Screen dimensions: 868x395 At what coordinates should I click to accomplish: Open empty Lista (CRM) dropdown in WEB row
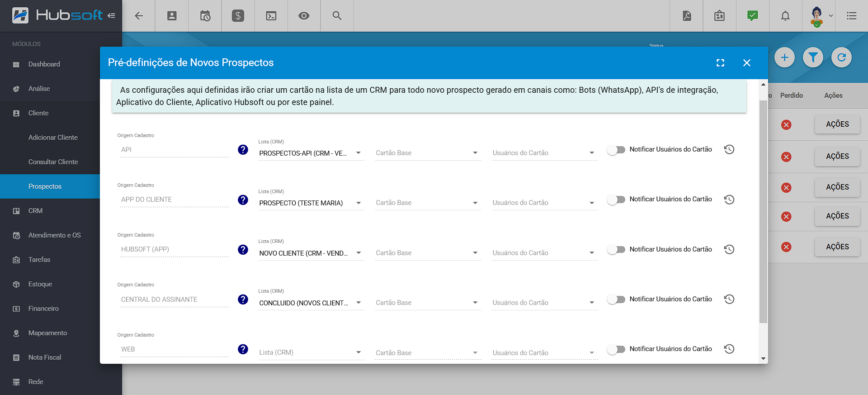point(311,352)
